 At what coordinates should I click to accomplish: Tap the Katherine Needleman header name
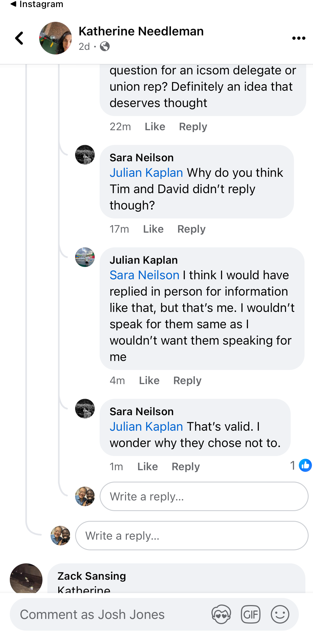coord(141,31)
